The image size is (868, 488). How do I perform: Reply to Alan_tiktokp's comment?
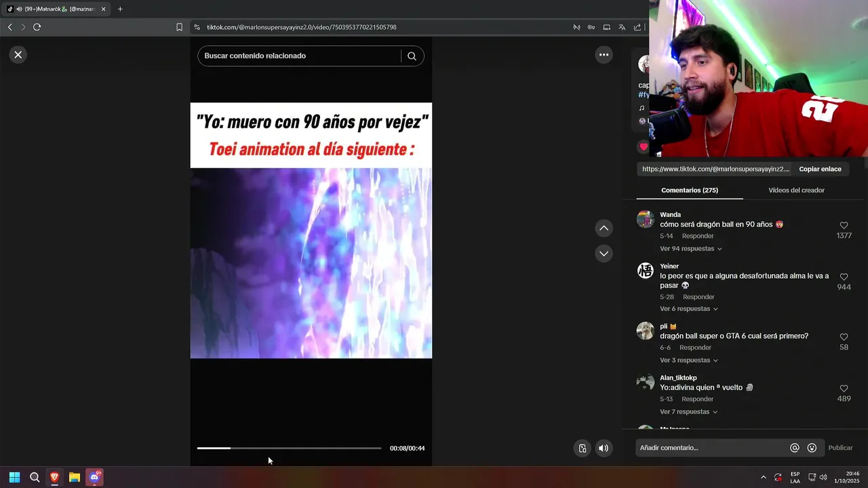point(698,399)
